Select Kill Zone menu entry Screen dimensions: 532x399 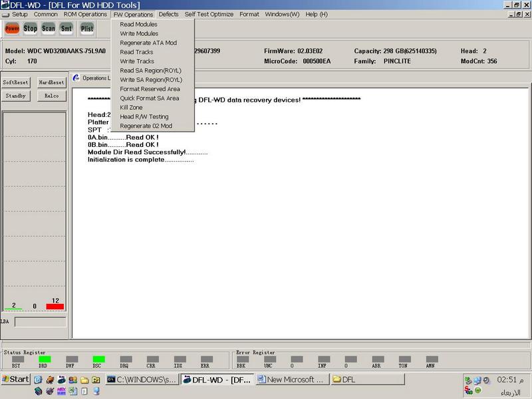[x=153, y=107]
